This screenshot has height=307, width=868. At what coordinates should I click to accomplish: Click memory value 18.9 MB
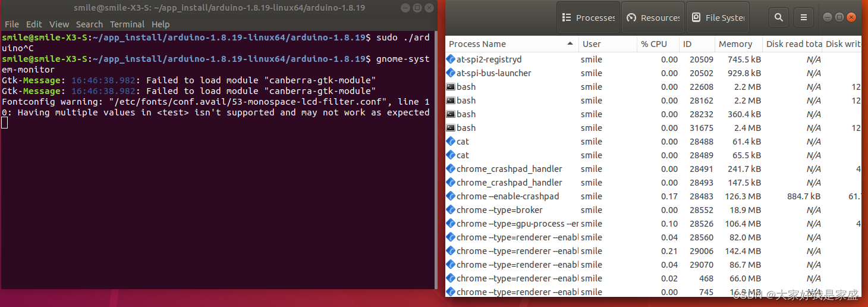click(746, 210)
